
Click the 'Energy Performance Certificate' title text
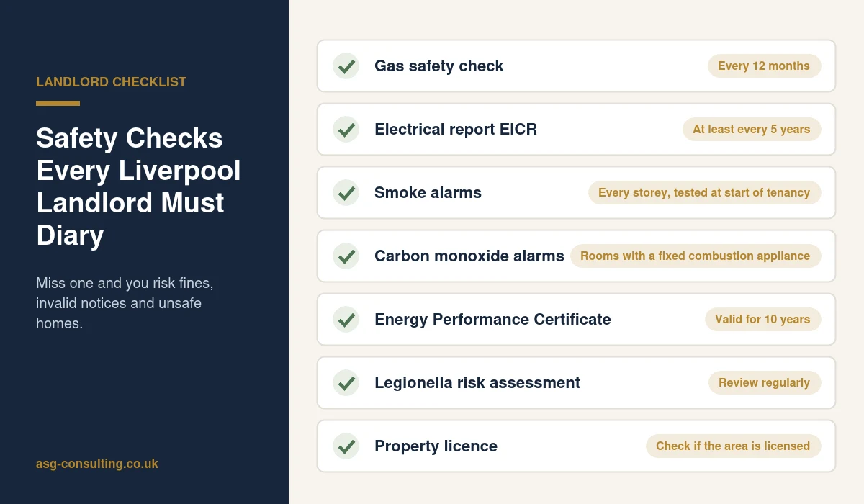(x=492, y=320)
